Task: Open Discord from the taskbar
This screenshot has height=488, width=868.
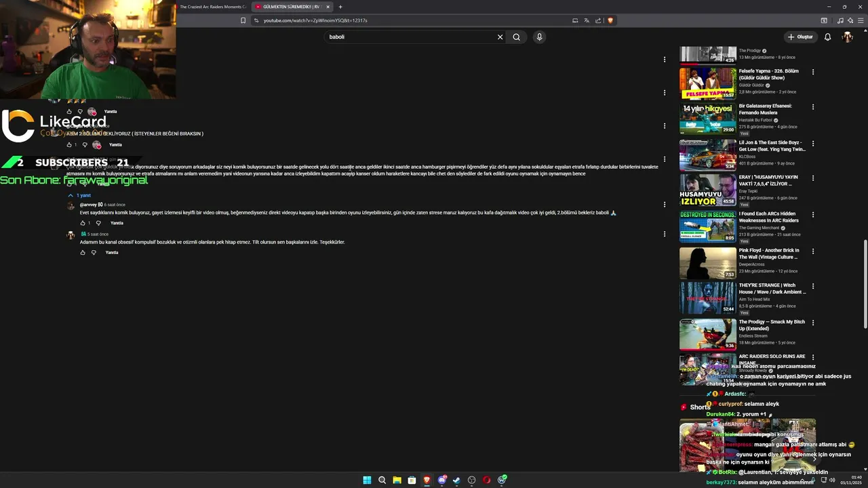Action: click(x=441, y=480)
